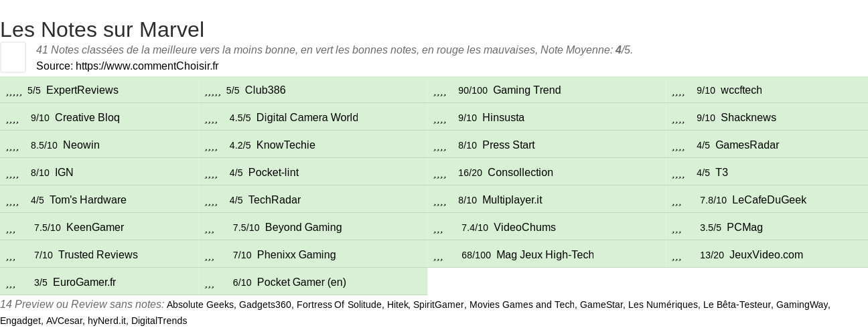The image size is (868, 328).
Task: Click the hyNerd.it preview name
Action: point(106,321)
